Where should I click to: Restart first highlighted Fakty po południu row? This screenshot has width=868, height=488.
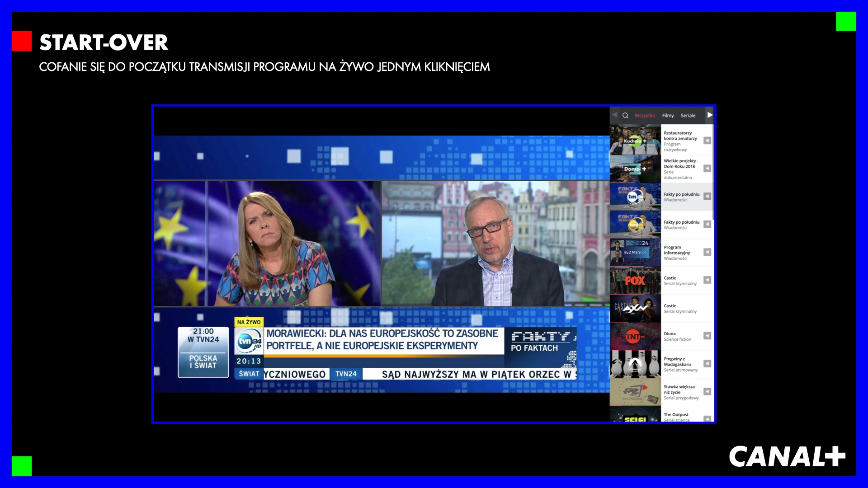point(707,196)
